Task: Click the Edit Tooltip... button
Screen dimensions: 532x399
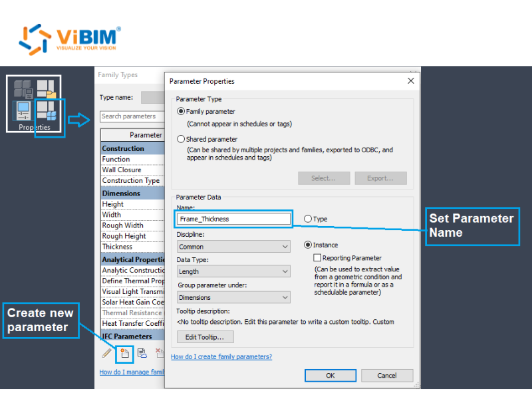Action: coord(205,337)
